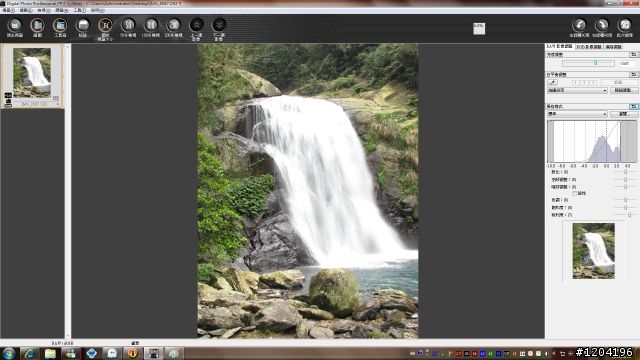The image size is (640, 360).
Task: Select the white balance eyedropper tool
Action: pos(552,82)
